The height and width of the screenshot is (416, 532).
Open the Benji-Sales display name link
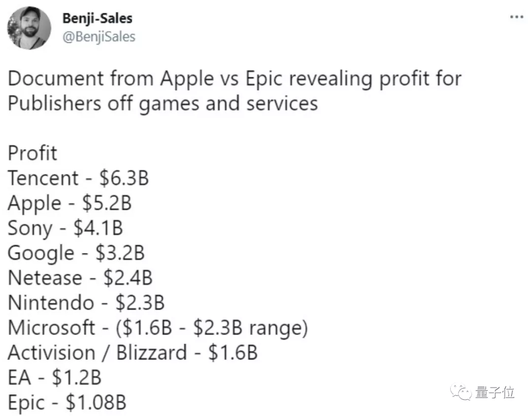pyautogui.click(x=97, y=18)
